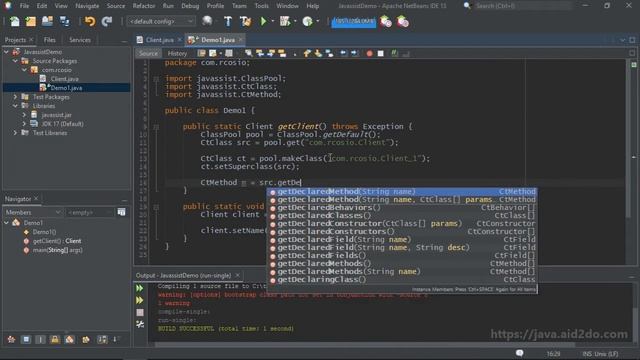Click Shift Line Right editor icon

click(x=354, y=53)
